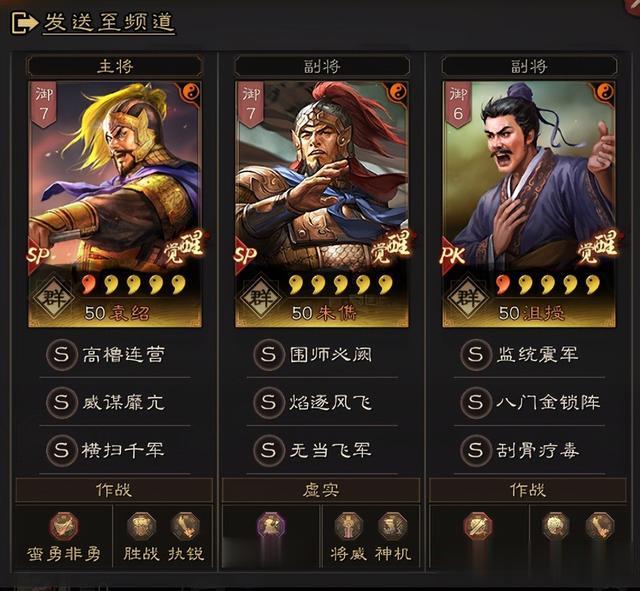This screenshot has width=640, height=591.
Task: Select the 作战 tab under 袁绍
Action: (x=114, y=490)
